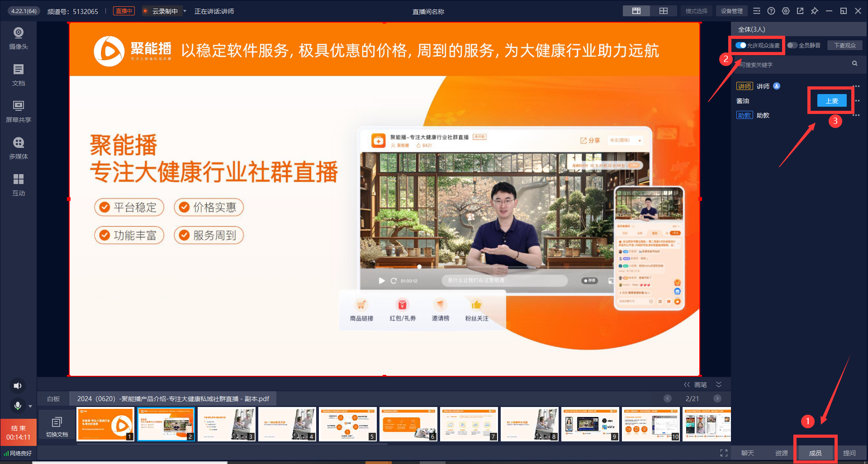The image size is (868, 464).
Task: Expand microphone options arrow
Action: click(30, 406)
